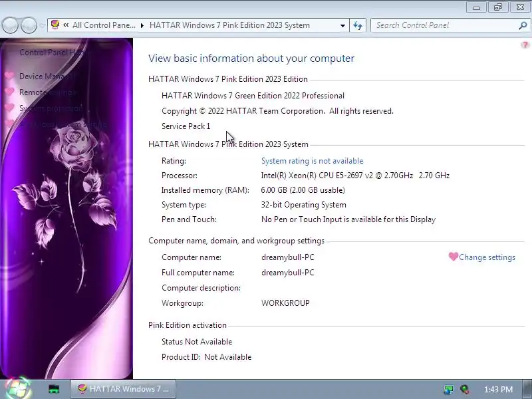The image size is (532, 399).
Task: Select the Pink Edition 2023 System breadcrumb
Action: (229, 25)
